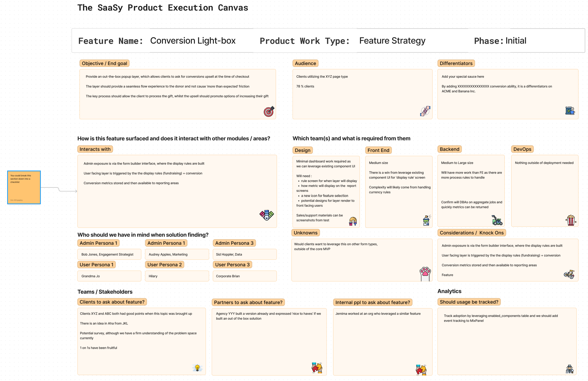Select the popcorn icon in DevOps box
The width and height of the screenshot is (588, 381).
571,220
